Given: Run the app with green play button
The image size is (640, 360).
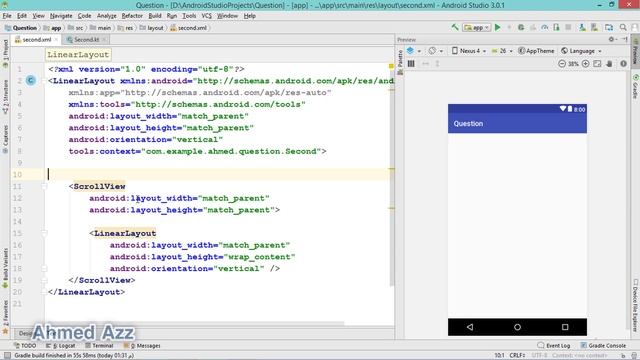Looking at the screenshot, I should (x=498, y=27).
